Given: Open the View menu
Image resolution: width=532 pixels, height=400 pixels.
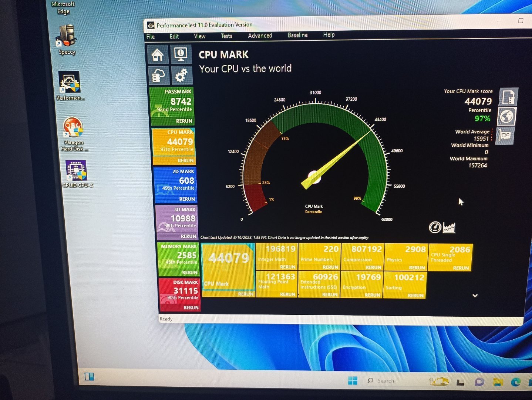Looking at the screenshot, I should pos(200,36).
